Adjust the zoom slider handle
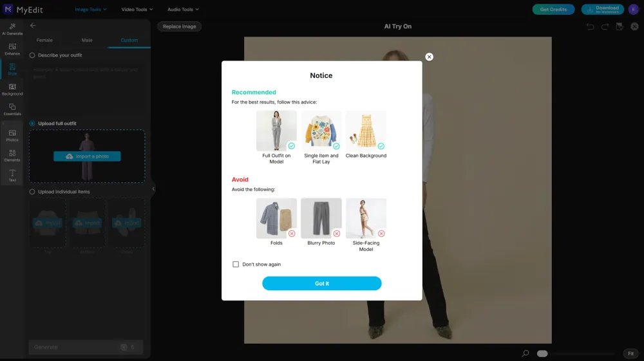 (x=542, y=354)
